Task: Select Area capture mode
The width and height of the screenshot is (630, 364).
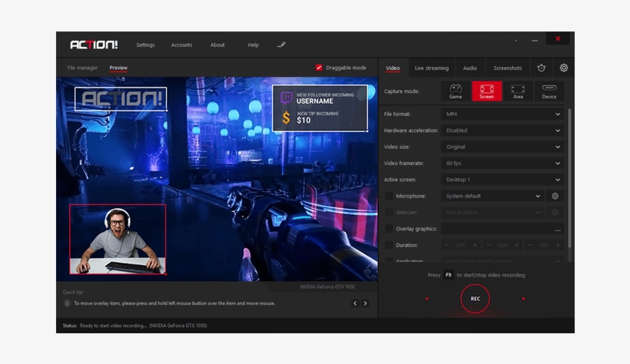Action: (x=518, y=91)
